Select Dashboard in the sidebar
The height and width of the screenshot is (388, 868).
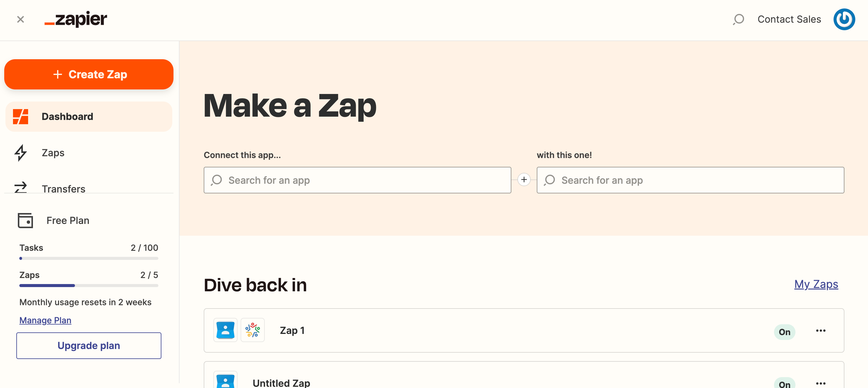coord(67,117)
